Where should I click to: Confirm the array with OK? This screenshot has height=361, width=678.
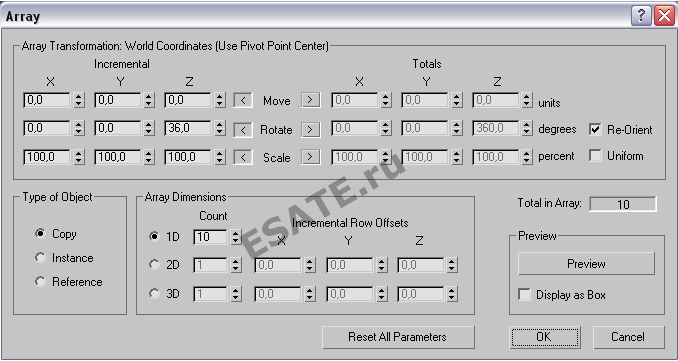[x=544, y=337]
